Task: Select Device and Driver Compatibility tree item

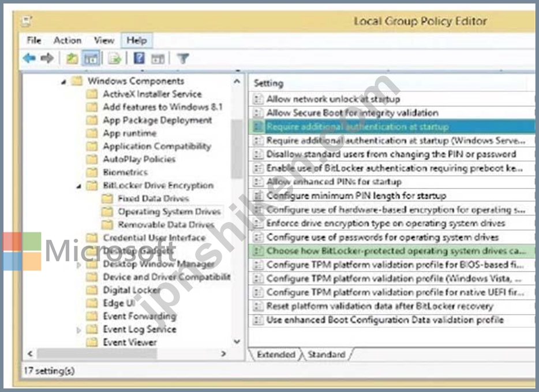Action: pos(167,277)
